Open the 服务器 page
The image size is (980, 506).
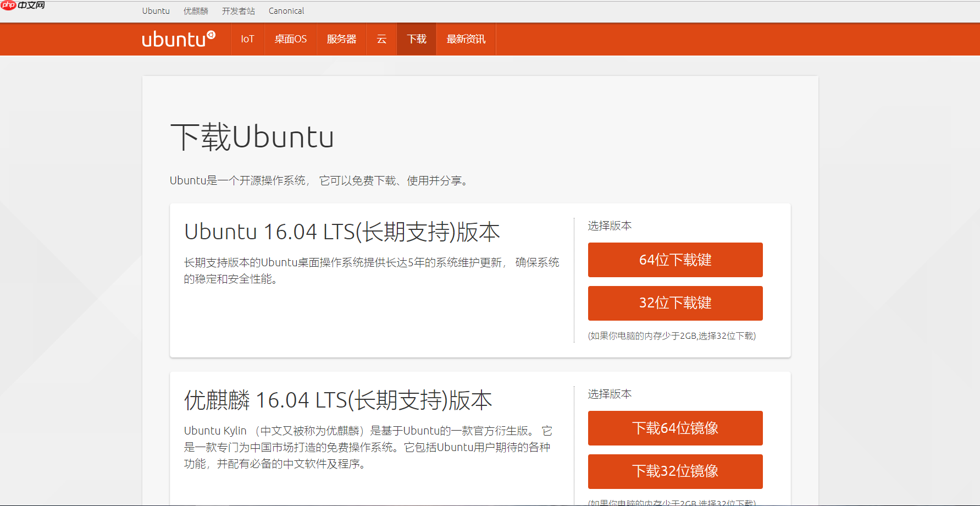click(x=341, y=38)
